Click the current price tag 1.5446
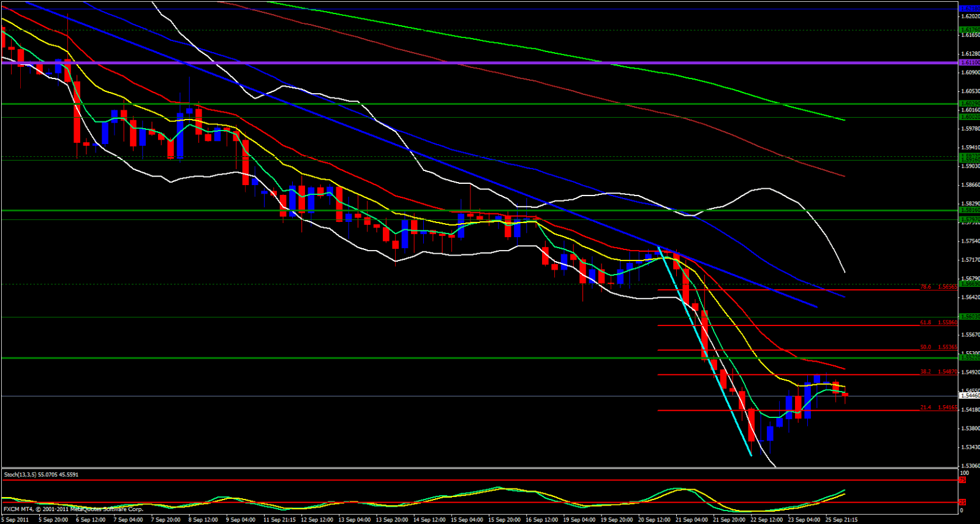 pos(969,396)
